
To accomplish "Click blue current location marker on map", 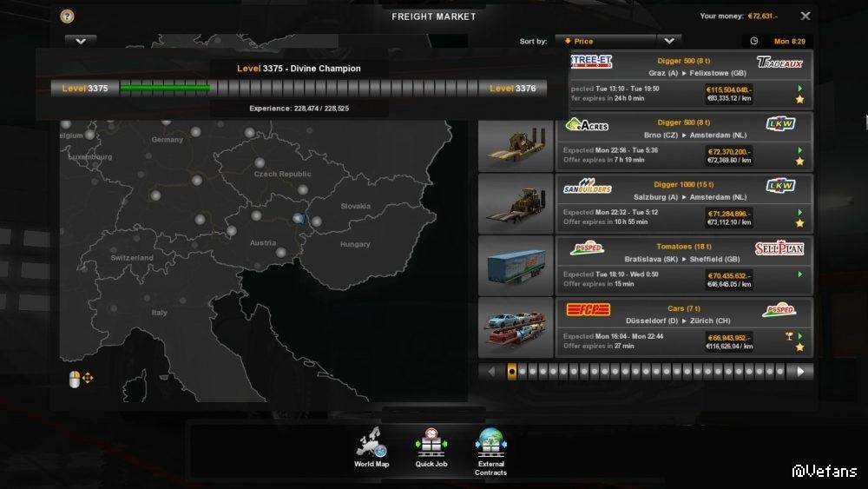I will pyautogui.click(x=299, y=219).
